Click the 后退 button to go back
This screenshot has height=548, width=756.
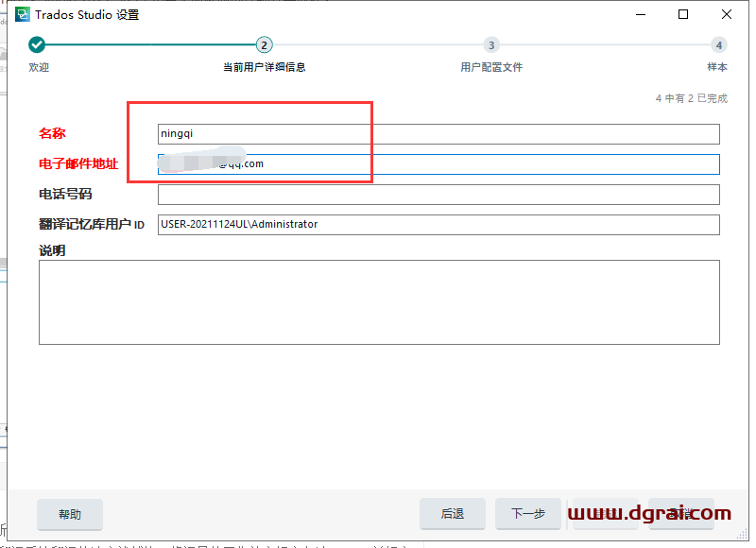point(452,514)
